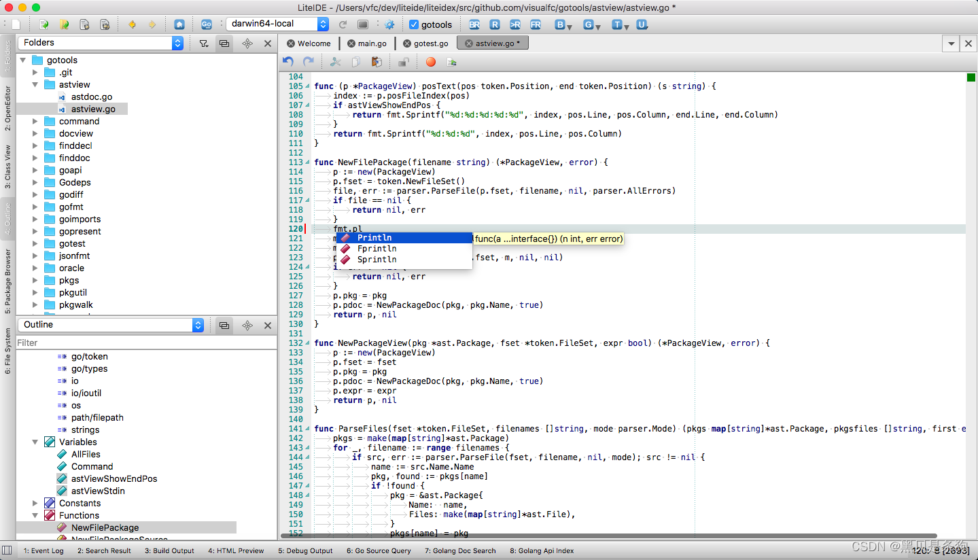Viewport: 978px width, 560px height.
Task: Click the Copy icon in editor toolbar
Action: point(355,62)
